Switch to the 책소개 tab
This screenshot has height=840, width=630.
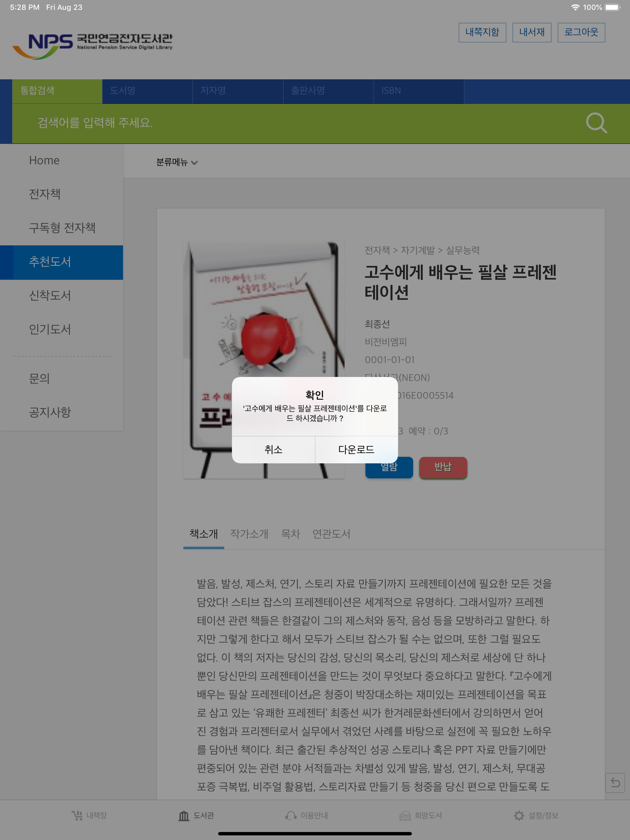204,534
